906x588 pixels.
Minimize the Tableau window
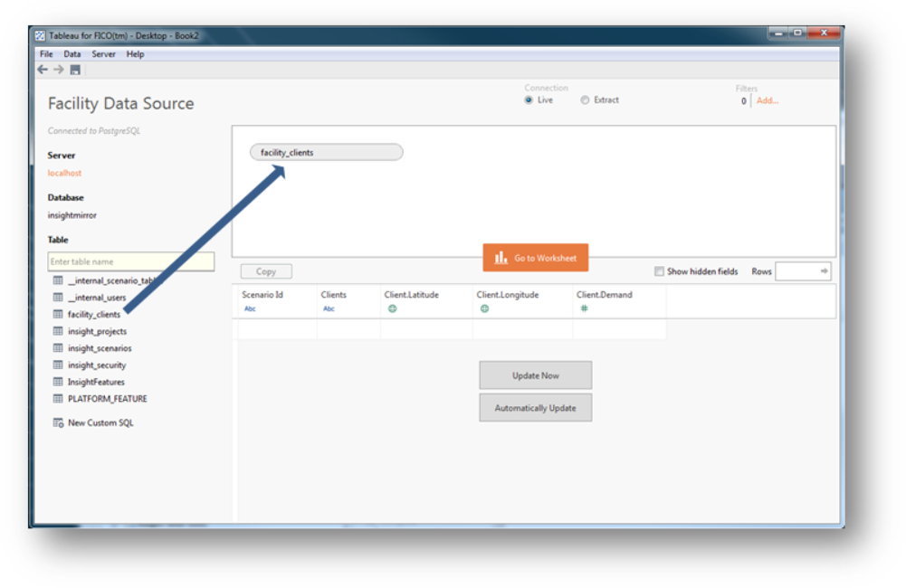pyautogui.click(x=778, y=33)
